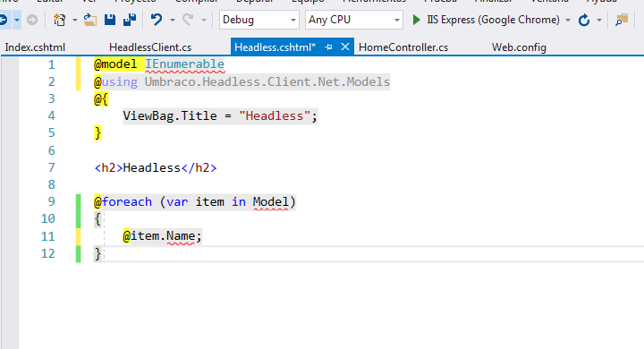Click the foreach keyword on line 9
The image size is (644, 349).
(x=126, y=202)
